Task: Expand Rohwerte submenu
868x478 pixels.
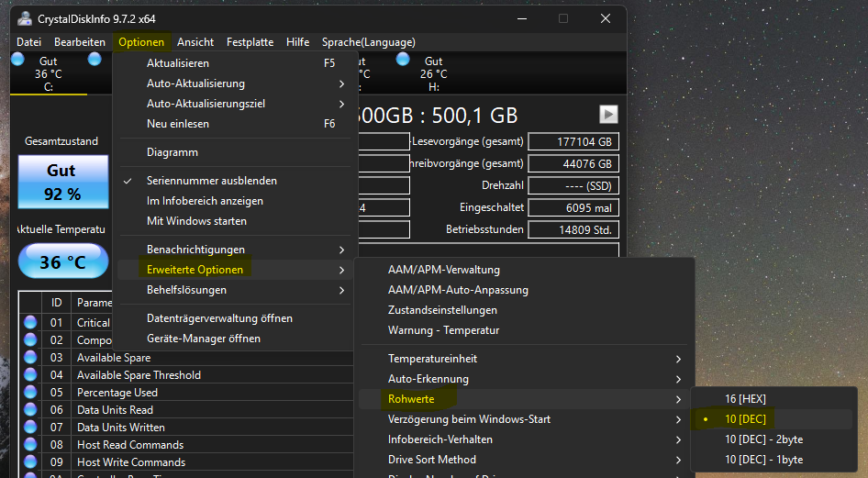Action: 524,399
